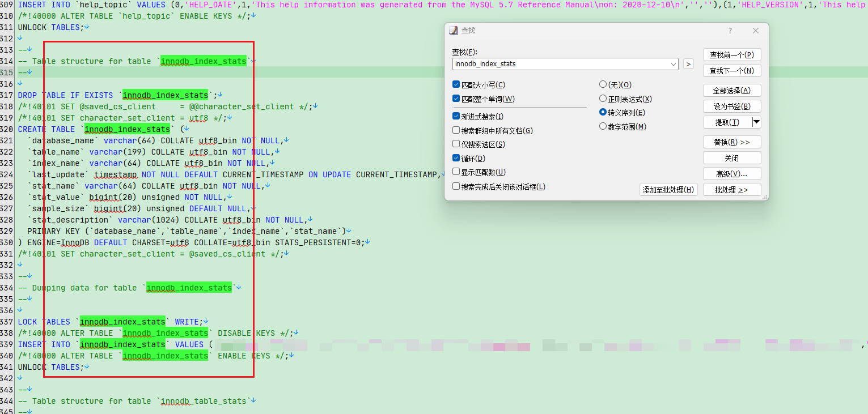Image resolution: width=868 pixels, height=414 pixels.
Task: Enable 搜索群组中所有文档(G) checkbox
Action: [493, 131]
